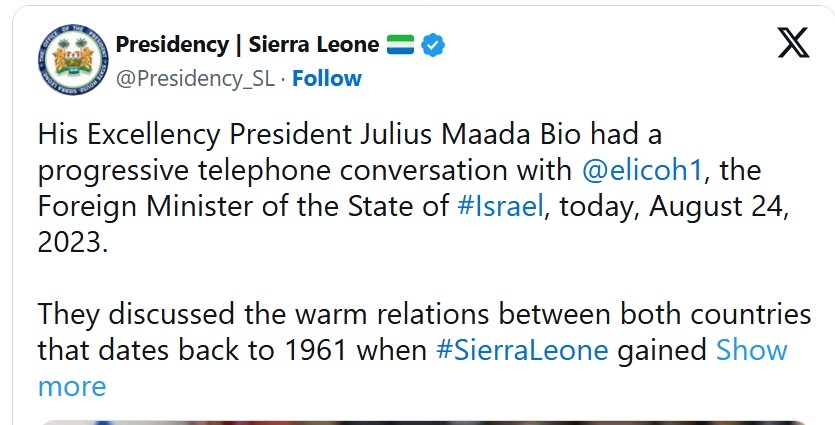
Task: Click 'that dates back to 1961' text
Action: (x=192, y=350)
